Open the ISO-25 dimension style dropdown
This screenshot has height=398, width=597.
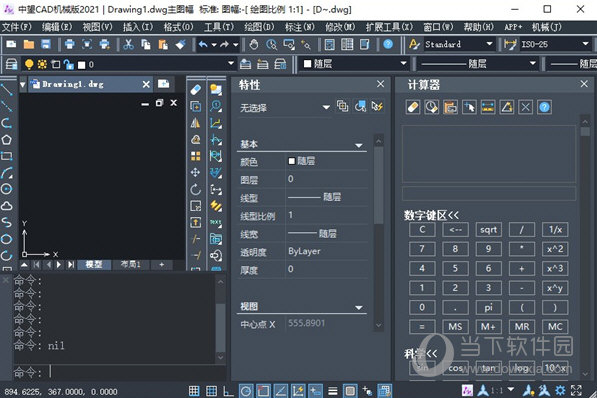586,44
